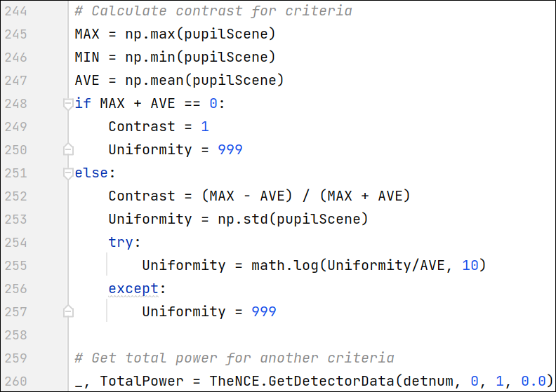Click fold end marker at line 250
Image resolution: width=556 pixels, height=392 pixels.
[68, 149]
